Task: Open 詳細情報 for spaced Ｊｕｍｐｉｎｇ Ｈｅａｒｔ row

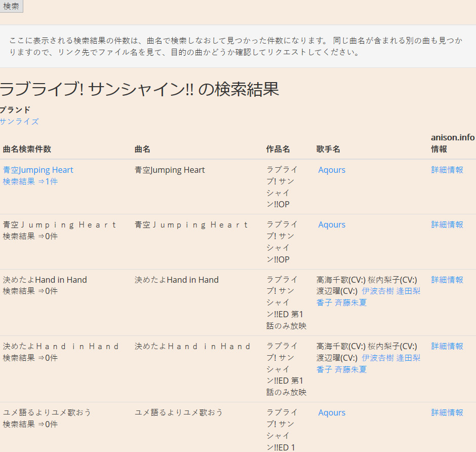Action: click(x=447, y=224)
